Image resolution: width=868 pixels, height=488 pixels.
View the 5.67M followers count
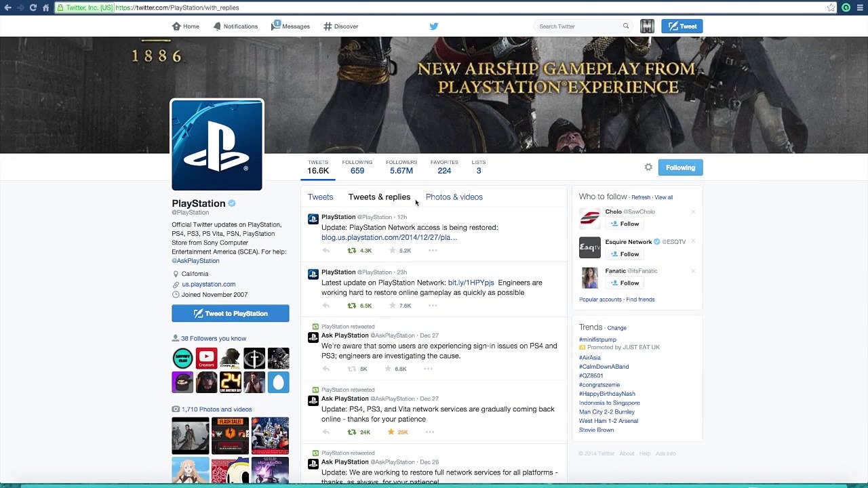[401, 167]
